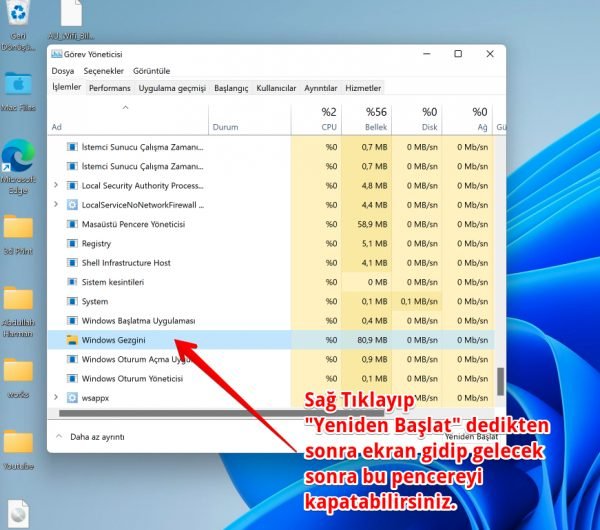This screenshot has height=530, width=600.
Task: Select the wsappx process name
Action: click(95, 398)
